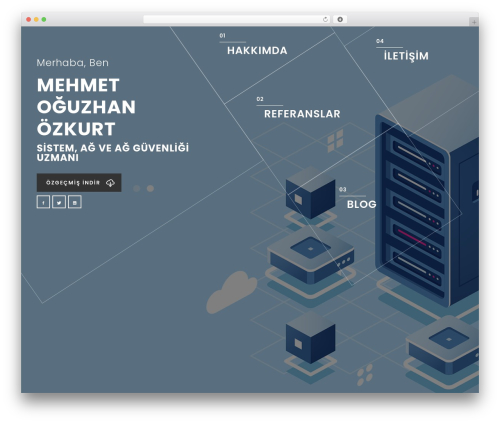The image size is (500, 423).
Task: Click the 'Merhaba, Ben' greeting text
Action: point(72,63)
